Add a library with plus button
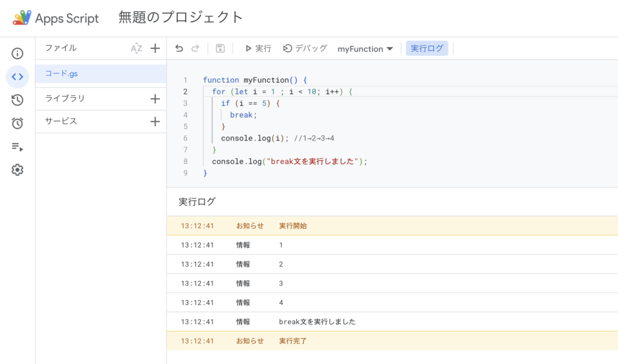Image resolution: width=618 pixels, height=364 pixels. 155,98
